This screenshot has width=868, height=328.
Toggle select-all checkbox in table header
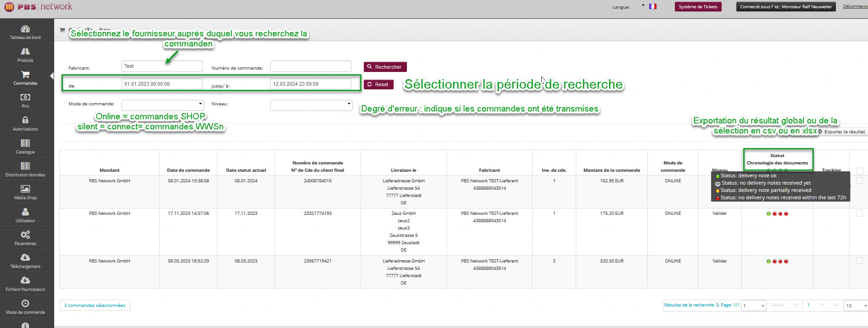(x=860, y=171)
